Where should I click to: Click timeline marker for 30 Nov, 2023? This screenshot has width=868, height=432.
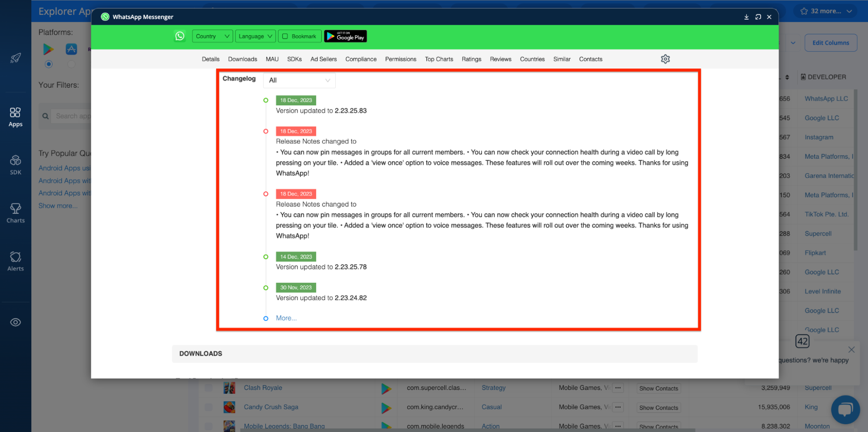[266, 288]
